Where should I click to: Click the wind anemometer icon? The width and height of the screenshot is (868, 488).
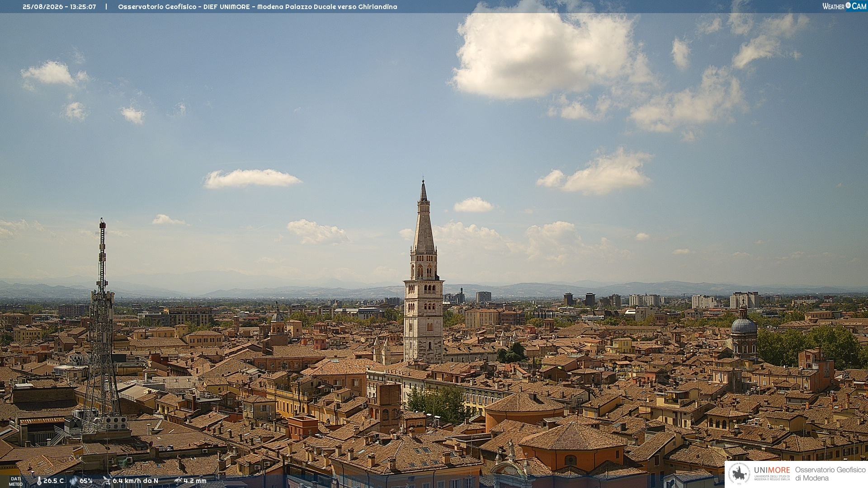[106, 481]
